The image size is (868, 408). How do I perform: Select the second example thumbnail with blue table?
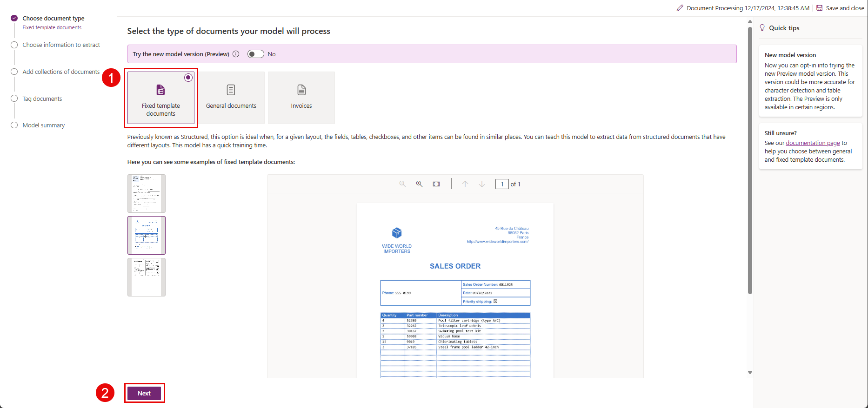[147, 235]
